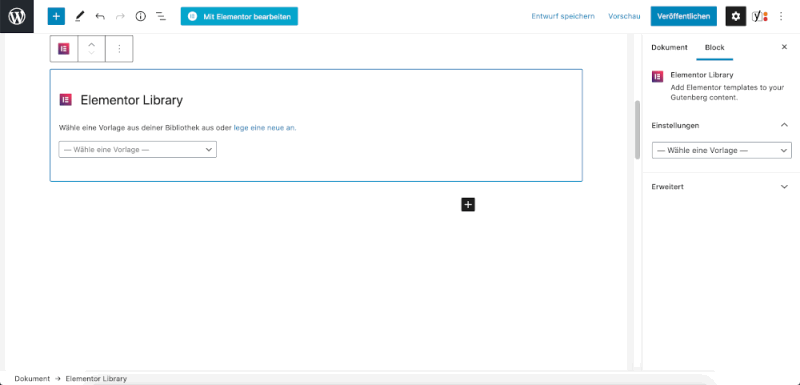Click the Elementor block type icon in block toolbar
Viewport: 800px width, 385px height.
(64, 49)
